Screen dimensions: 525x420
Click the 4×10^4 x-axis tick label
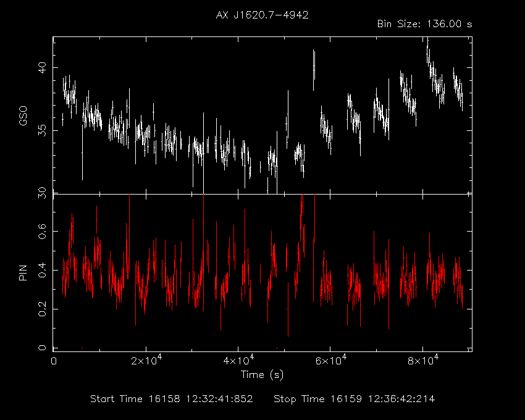238,360
